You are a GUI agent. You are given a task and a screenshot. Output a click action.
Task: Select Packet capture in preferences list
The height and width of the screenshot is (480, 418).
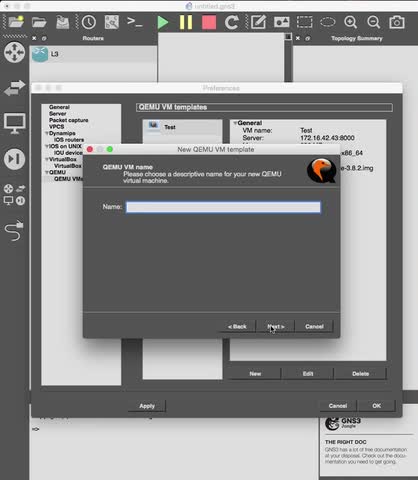[x=69, y=120]
